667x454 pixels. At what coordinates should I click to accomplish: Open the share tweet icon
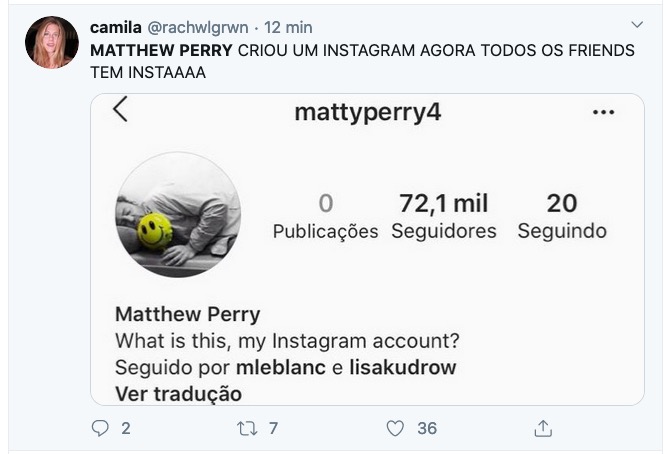click(543, 428)
